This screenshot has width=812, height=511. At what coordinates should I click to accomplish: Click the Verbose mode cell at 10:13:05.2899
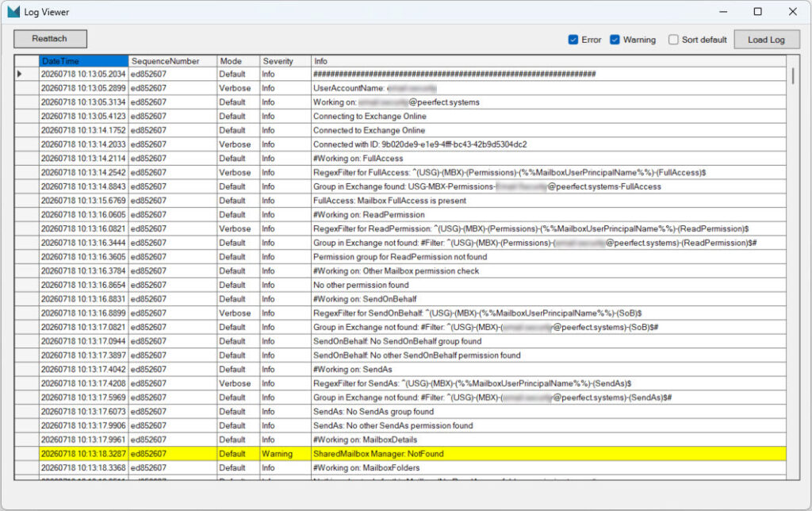(238, 89)
